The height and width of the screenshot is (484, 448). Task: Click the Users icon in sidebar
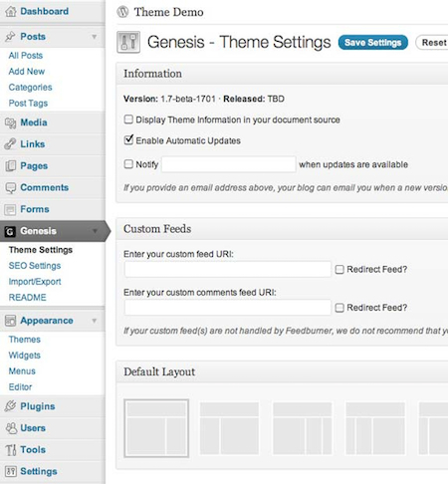(x=11, y=428)
